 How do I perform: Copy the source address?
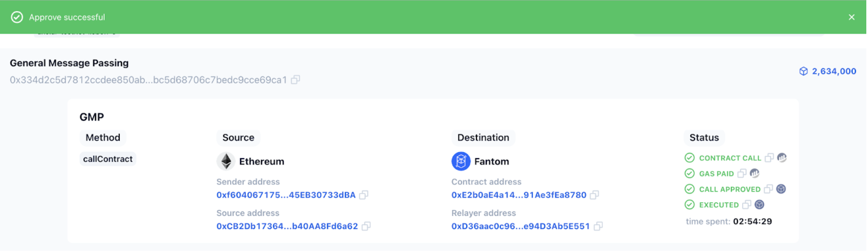(366, 226)
